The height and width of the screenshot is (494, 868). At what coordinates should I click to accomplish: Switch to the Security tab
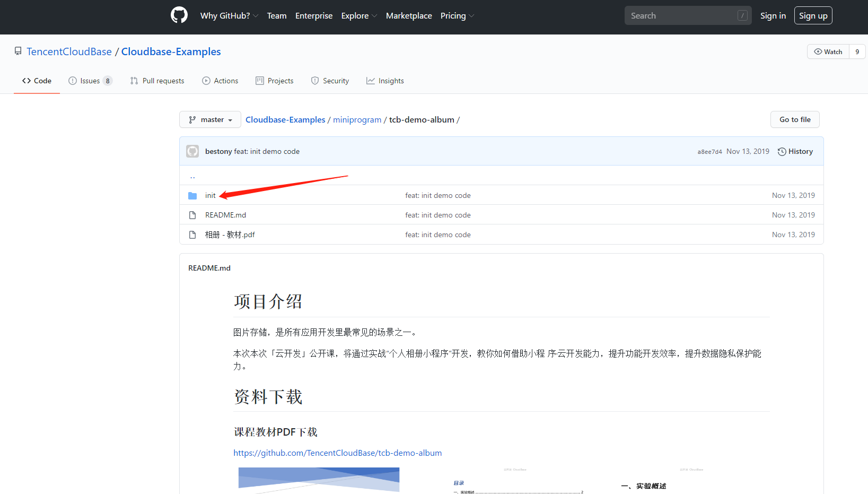coord(330,81)
